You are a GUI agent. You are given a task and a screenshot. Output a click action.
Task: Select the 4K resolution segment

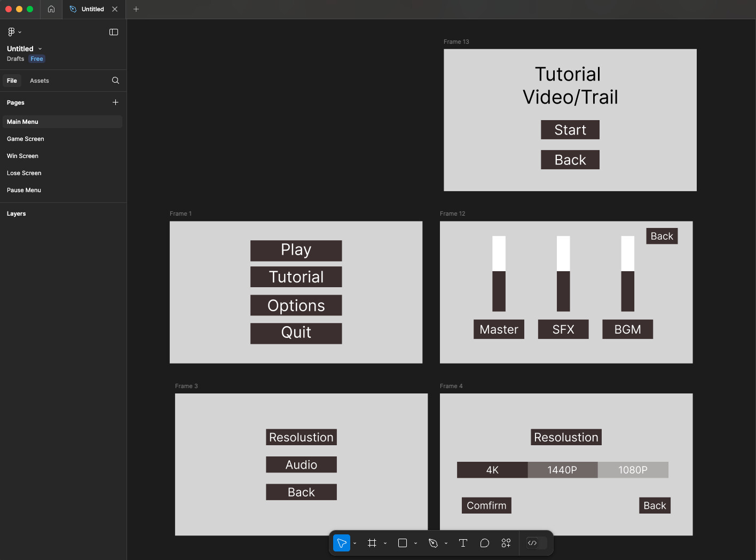point(492,470)
